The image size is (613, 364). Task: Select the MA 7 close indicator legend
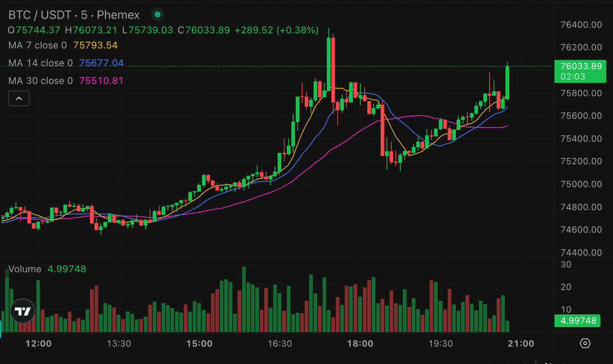coord(37,45)
